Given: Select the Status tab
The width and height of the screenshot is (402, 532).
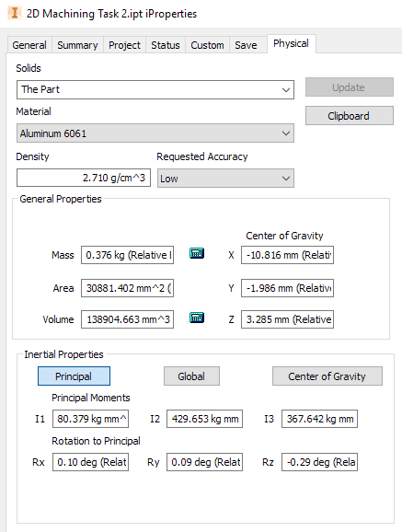Looking at the screenshot, I should pos(166,45).
